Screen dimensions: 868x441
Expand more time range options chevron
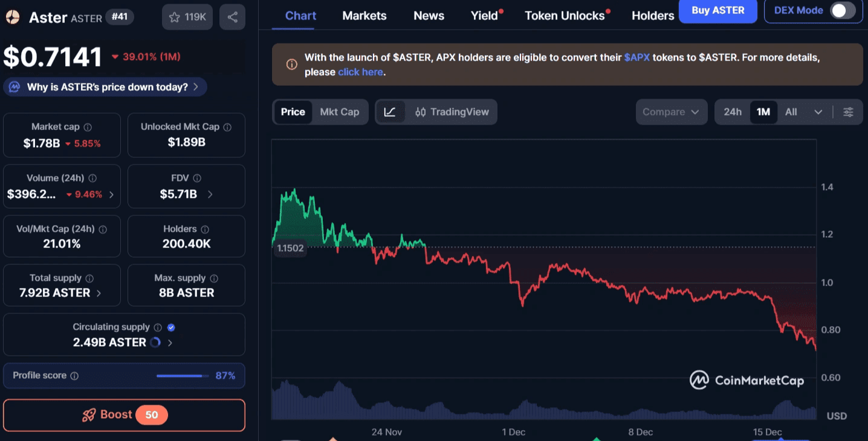[x=818, y=112]
